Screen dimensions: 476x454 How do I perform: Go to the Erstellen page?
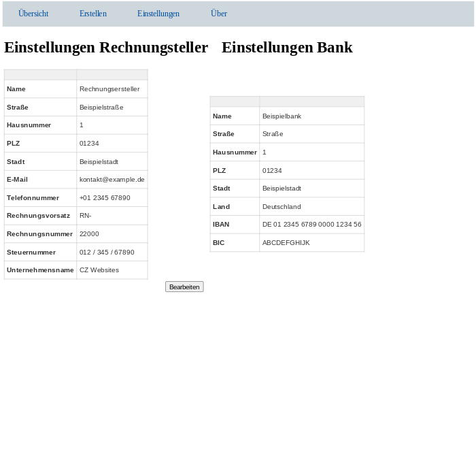92,14
